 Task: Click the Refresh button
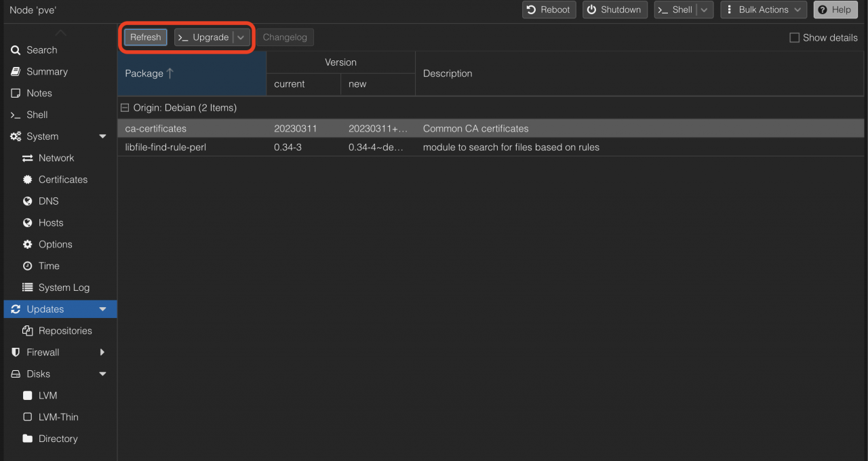point(146,37)
